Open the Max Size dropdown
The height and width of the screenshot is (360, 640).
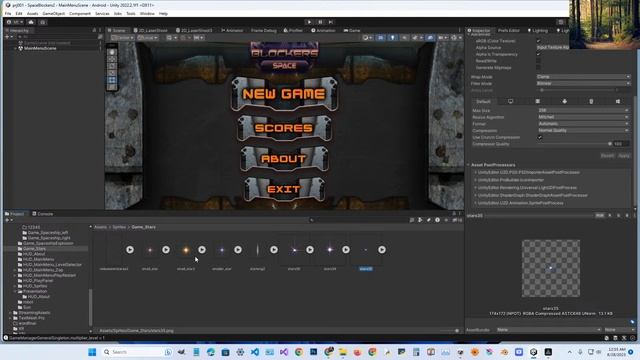tap(583, 110)
